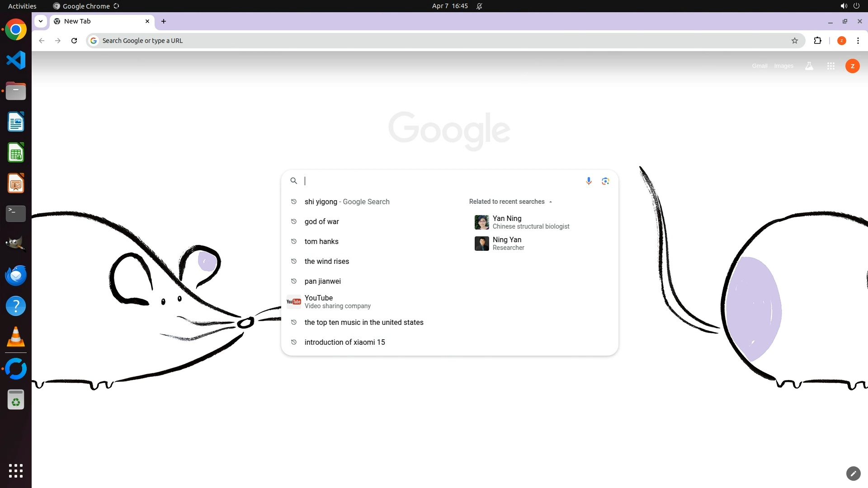Open the tab search dropdown arrow
Viewport: 868px width, 488px height.
coord(41,21)
